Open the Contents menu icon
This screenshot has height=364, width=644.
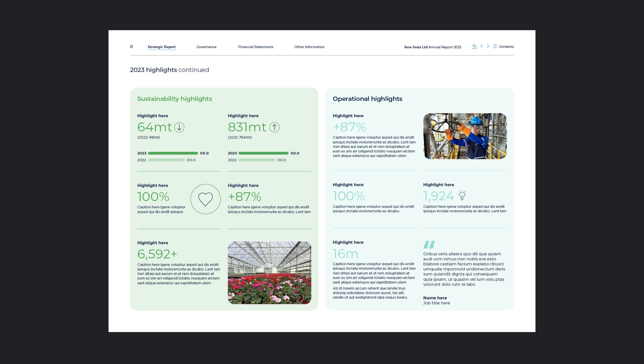[x=495, y=46]
